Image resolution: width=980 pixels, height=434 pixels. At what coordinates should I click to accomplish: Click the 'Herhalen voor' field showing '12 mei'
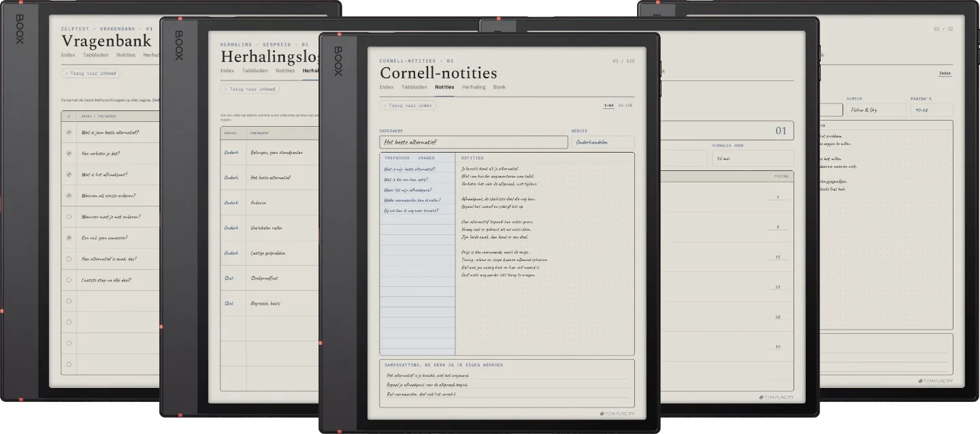[753, 159]
